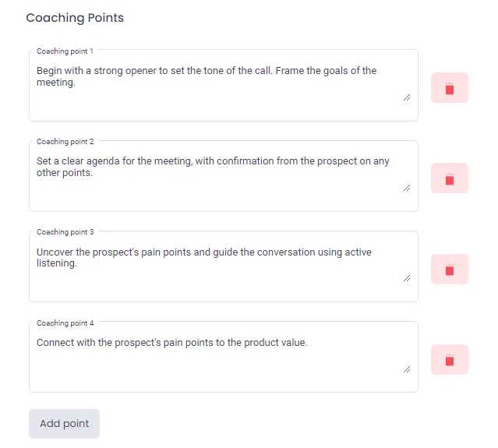This screenshot has width=498, height=448.
Task: Click resize grip of the active listening textarea
Action: (407, 278)
